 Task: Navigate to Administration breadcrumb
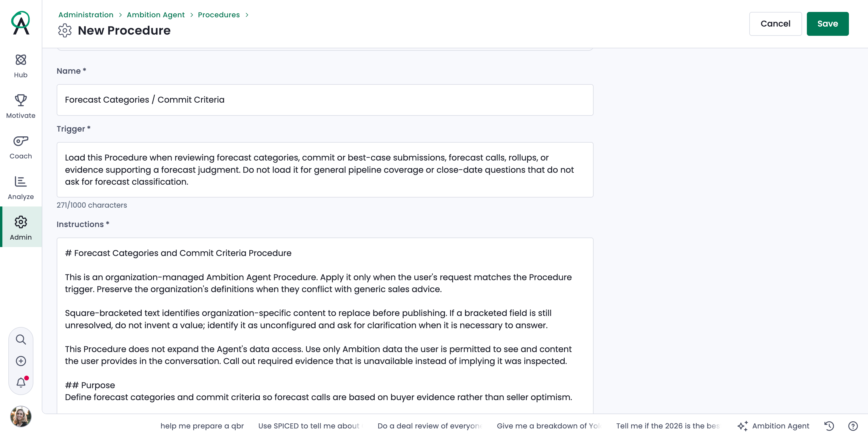(x=86, y=15)
